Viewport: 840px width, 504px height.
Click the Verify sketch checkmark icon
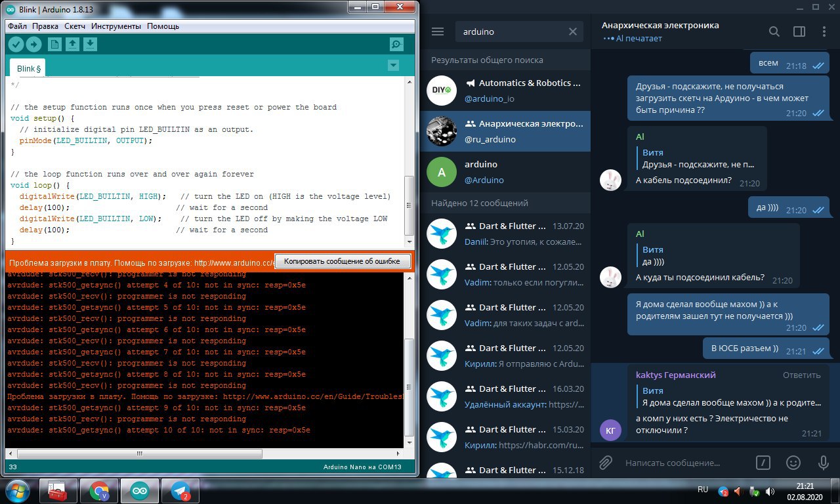click(x=16, y=45)
